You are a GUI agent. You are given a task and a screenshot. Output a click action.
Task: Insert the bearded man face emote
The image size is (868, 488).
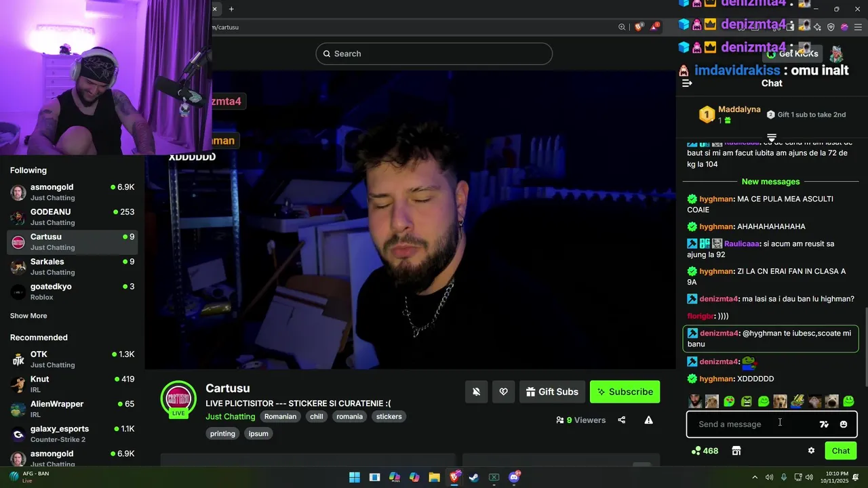click(695, 401)
